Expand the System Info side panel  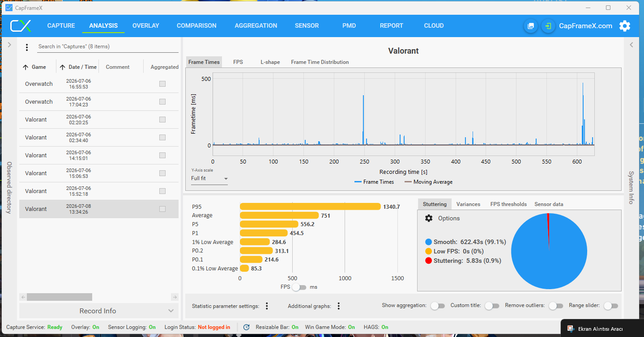[x=631, y=45]
